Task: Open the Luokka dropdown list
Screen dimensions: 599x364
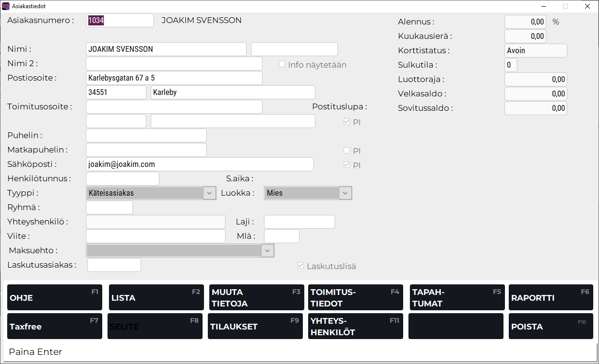Action: (346, 193)
